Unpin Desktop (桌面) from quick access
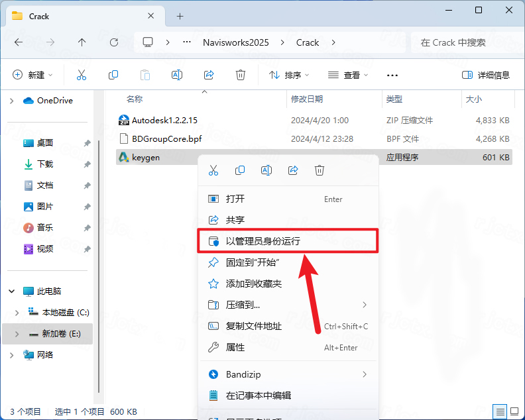 coord(87,143)
